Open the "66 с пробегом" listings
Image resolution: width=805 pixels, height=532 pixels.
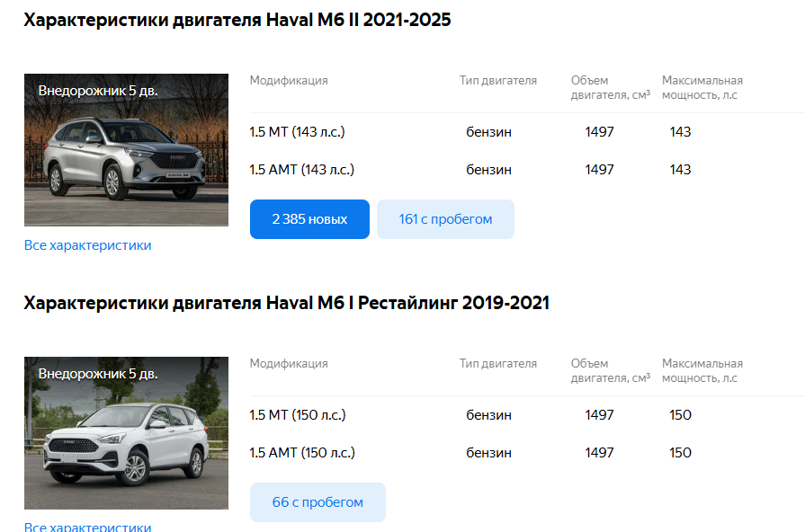318,502
